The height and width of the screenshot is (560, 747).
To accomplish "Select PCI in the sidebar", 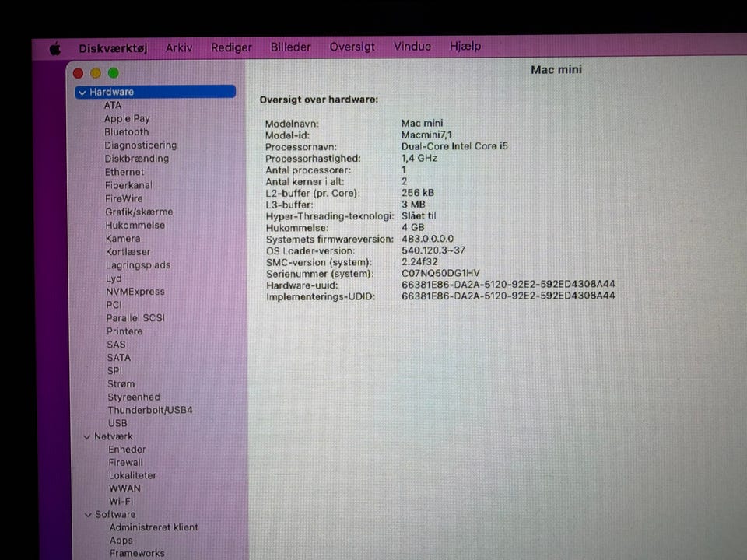I will point(114,305).
